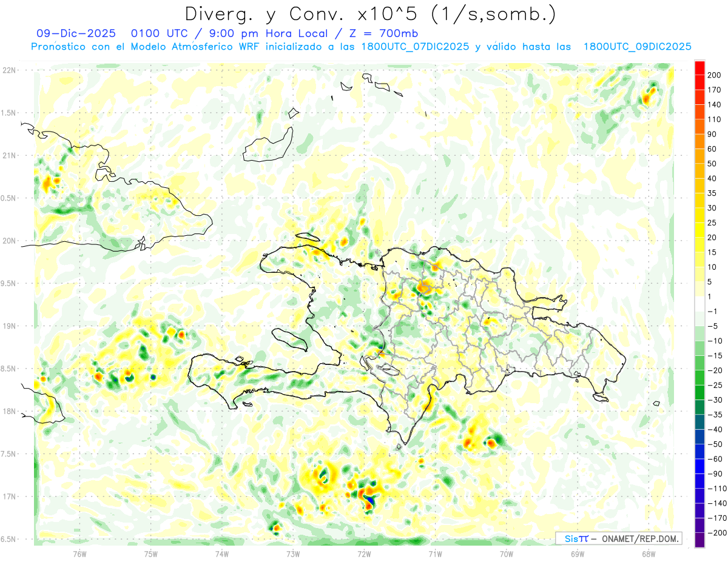Click the color scale value '-140'
Viewport: 728px width, 562px height.
pos(716,503)
